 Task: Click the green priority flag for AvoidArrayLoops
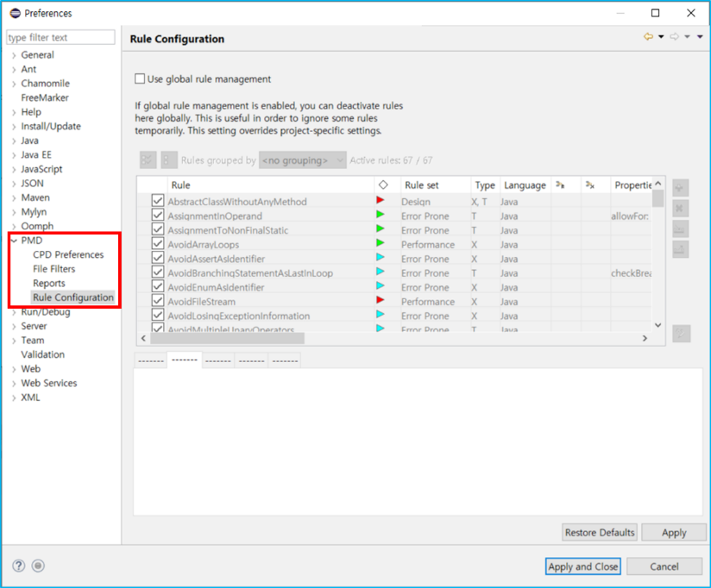[381, 244]
